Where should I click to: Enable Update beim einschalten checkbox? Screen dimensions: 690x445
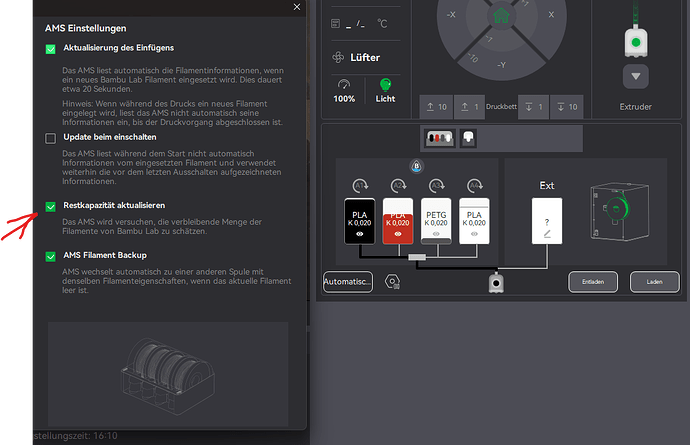click(x=51, y=138)
